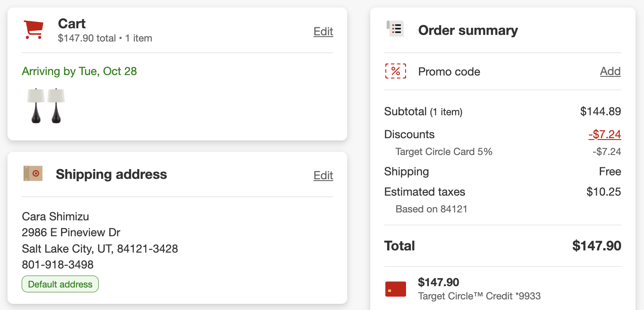
Task: Click the green Arriving by Tue, Oct 28 text
Action: (79, 71)
